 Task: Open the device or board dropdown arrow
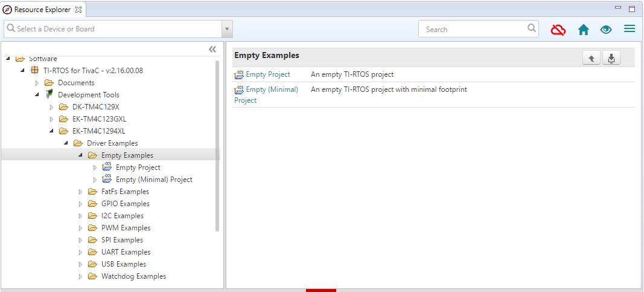pyautogui.click(x=227, y=29)
